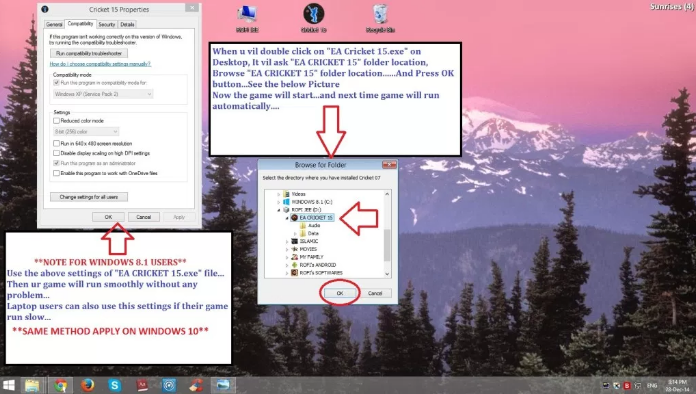Open the Windows XP (Service Pack 2) dropdown
The width and height of the screenshot is (696, 394).
pos(103,94)
